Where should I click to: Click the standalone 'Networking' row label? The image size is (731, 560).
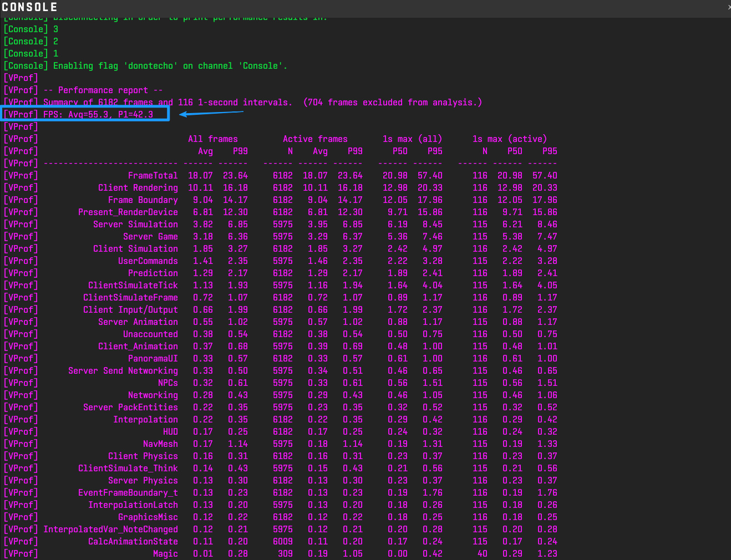click(153, 395)
